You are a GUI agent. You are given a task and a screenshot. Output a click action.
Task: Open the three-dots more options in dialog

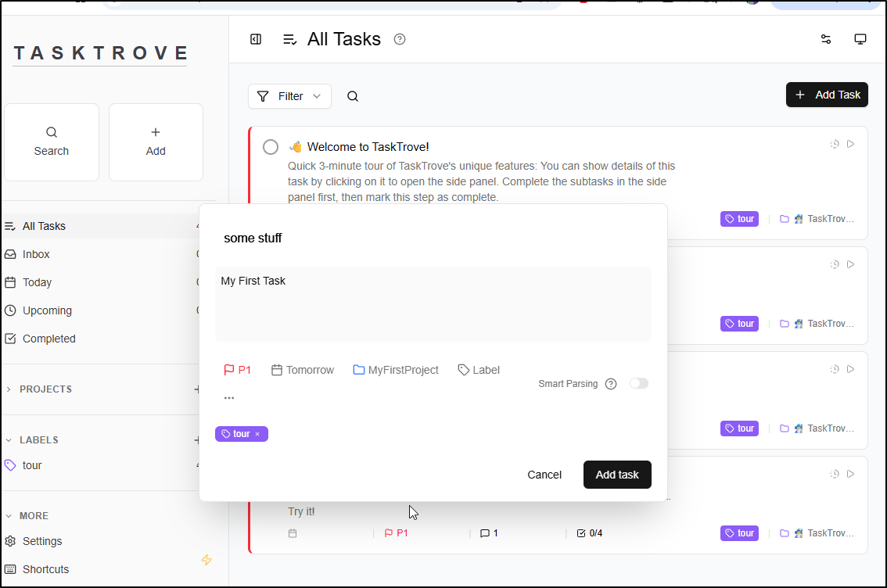coord(229,398)
